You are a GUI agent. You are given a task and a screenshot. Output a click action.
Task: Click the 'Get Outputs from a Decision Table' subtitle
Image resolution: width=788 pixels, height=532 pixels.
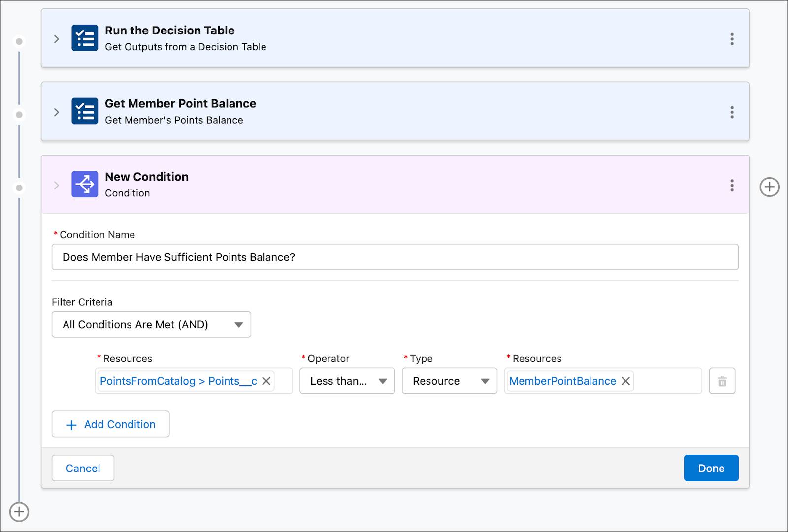pyautogui.click(x=186, y=47)
